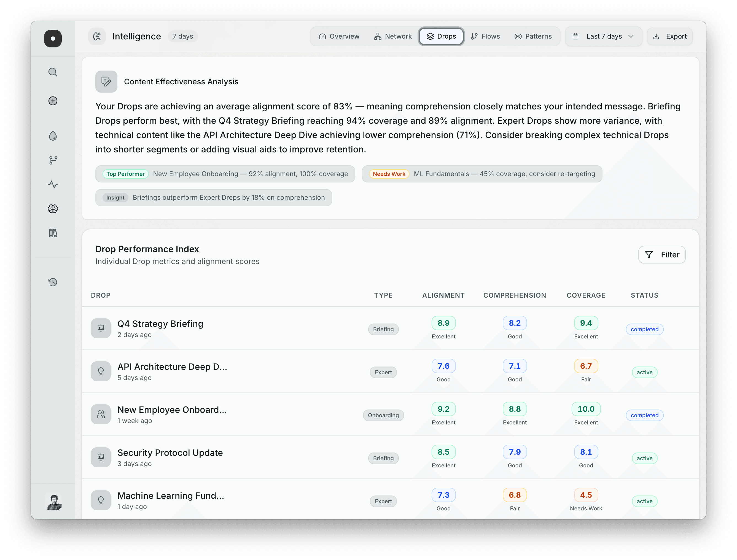Open the search panel in the sidebar
737x560 pixels.
(x=53, y=72)
